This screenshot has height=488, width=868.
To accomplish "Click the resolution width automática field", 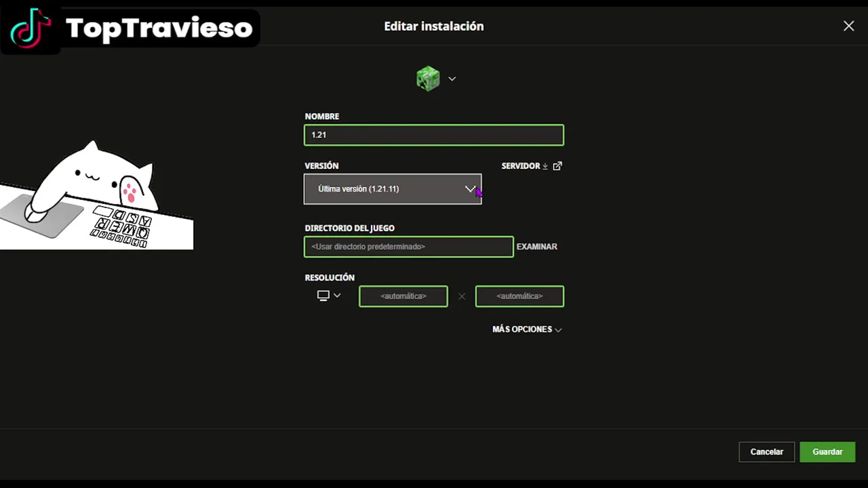I will coord(403,296).
